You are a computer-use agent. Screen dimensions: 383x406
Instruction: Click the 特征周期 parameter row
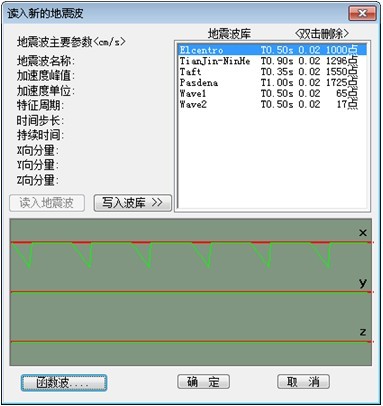[41, 105]
